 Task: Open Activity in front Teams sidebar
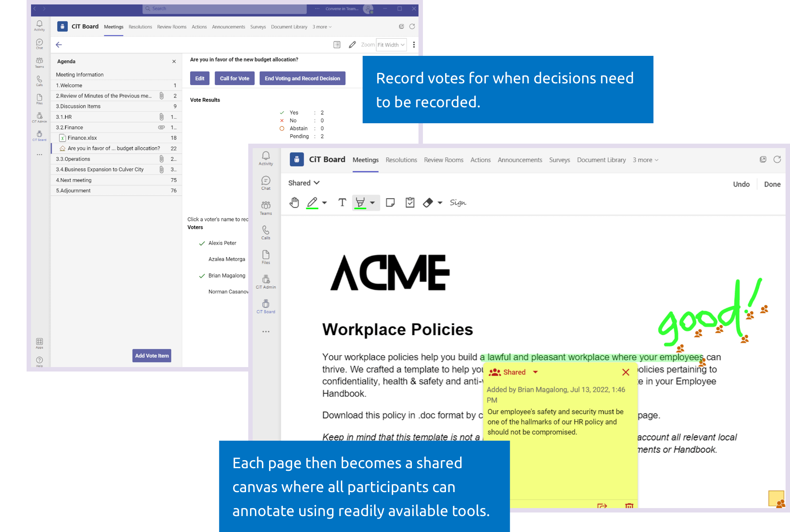(266, 158)
